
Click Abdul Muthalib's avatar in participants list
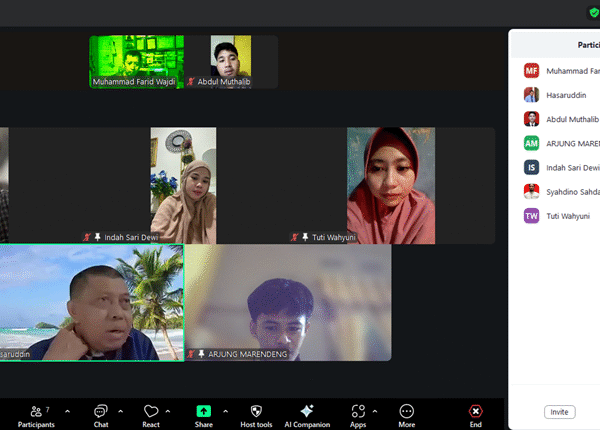(532, 119)
